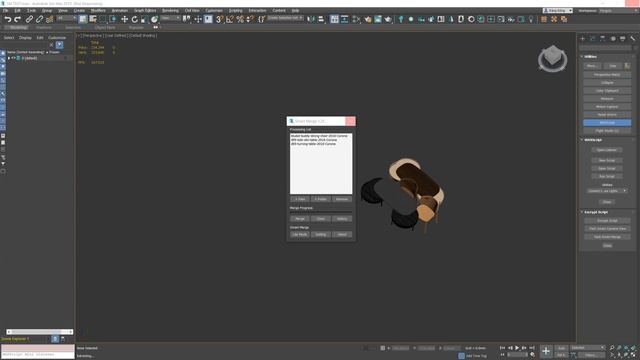Click the Scene Explorer horizontal scrollbar
640x360 pixels.
[x=40, y=332]
